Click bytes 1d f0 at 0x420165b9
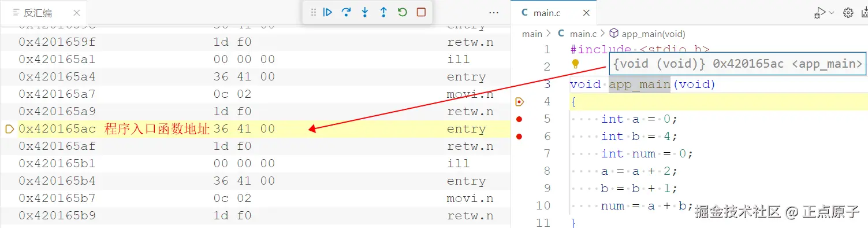This screenshot has width=868, height=228. (233, 216)
